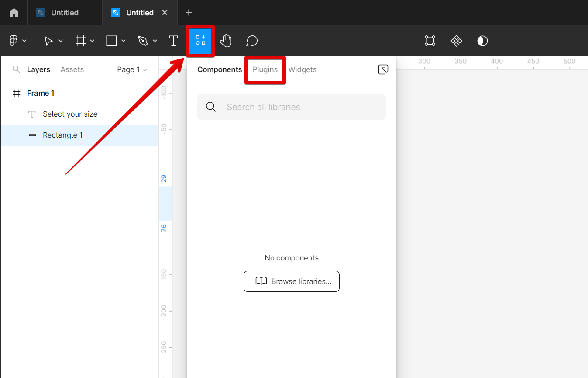The image size is (588, 378).
Task: Expand the shape tools dropdown arrow
Action: [x=124, y=41]
